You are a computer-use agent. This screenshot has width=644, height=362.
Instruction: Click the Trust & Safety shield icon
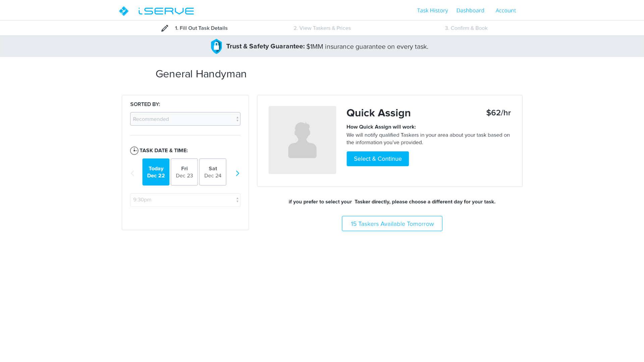pyautogui.click(x=216, y=47)
